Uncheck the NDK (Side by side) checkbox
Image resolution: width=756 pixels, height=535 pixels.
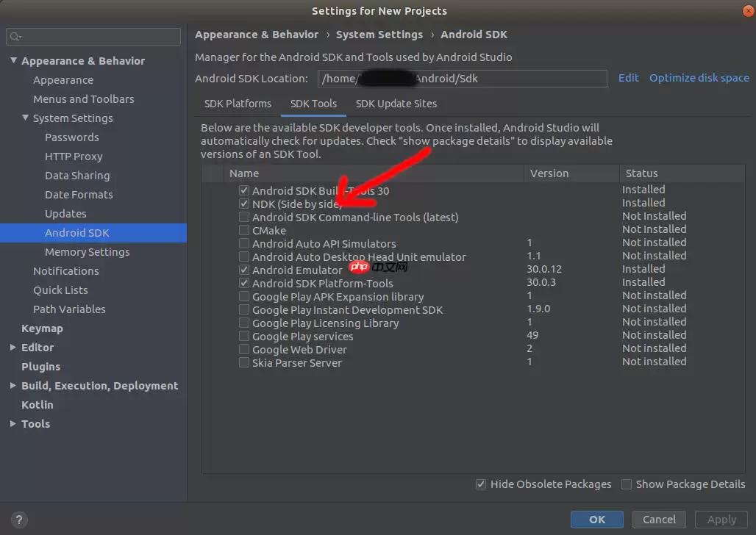point(244,204)
